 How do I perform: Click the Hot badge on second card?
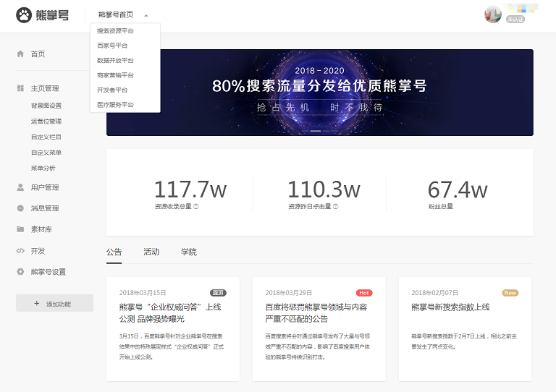click(364, 293)
